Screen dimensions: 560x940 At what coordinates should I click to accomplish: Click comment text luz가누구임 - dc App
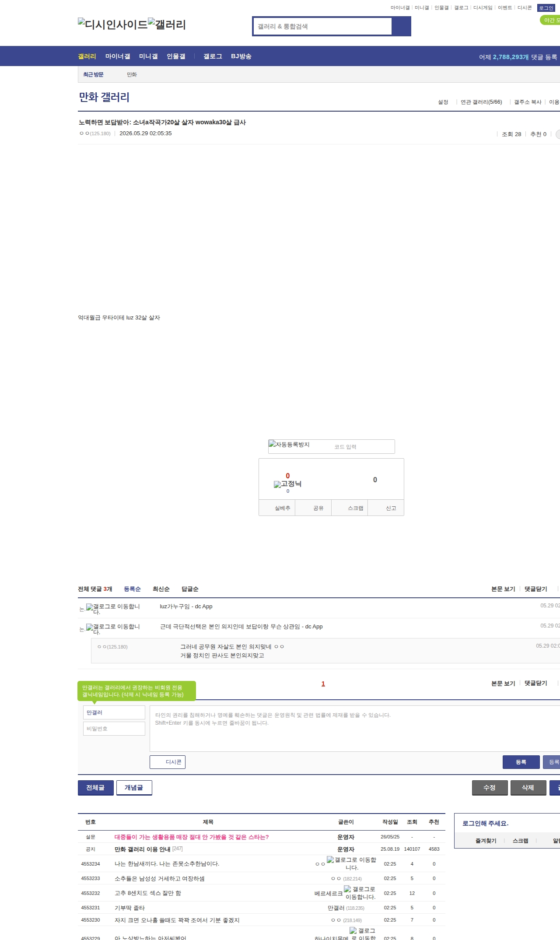click(x=186, y=607)
